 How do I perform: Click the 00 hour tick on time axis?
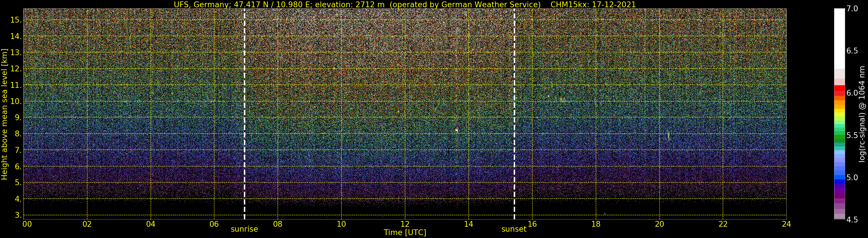pyautogui.click(x=27, y=224)
